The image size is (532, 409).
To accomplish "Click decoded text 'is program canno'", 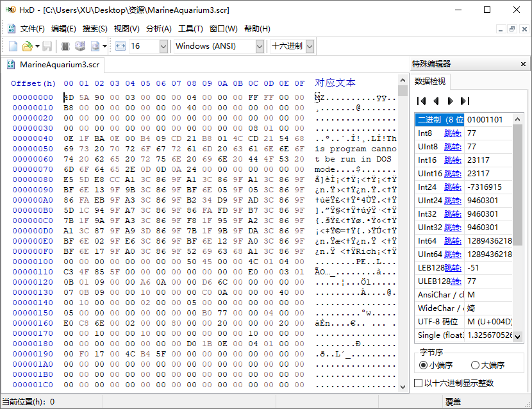I will coord(356,149).
